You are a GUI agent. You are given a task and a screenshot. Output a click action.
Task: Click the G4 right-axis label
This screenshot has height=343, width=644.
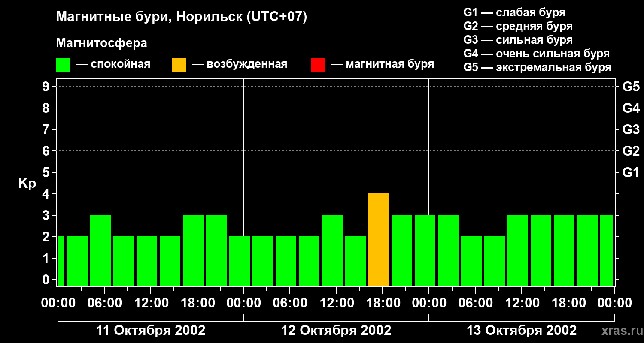click(x=631, y=108)
